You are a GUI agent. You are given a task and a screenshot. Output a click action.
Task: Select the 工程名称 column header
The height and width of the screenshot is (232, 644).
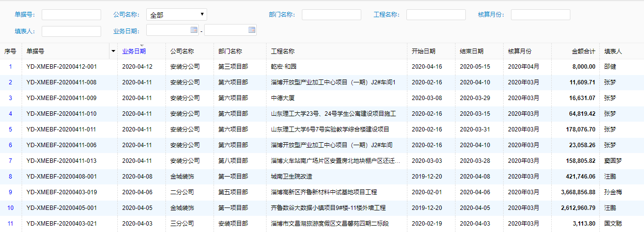tap(283, 51)
